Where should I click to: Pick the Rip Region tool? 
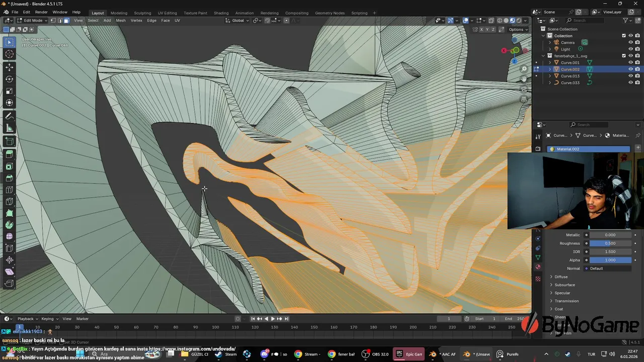click(9, 284)
